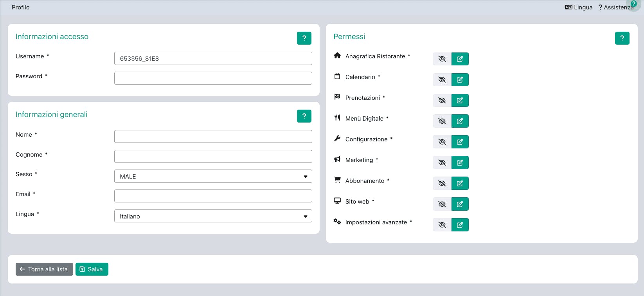Set Prenotazioni permission to edit
This screenshot has height=296, width=644.
pyautogui.click(x=460, y=101)
